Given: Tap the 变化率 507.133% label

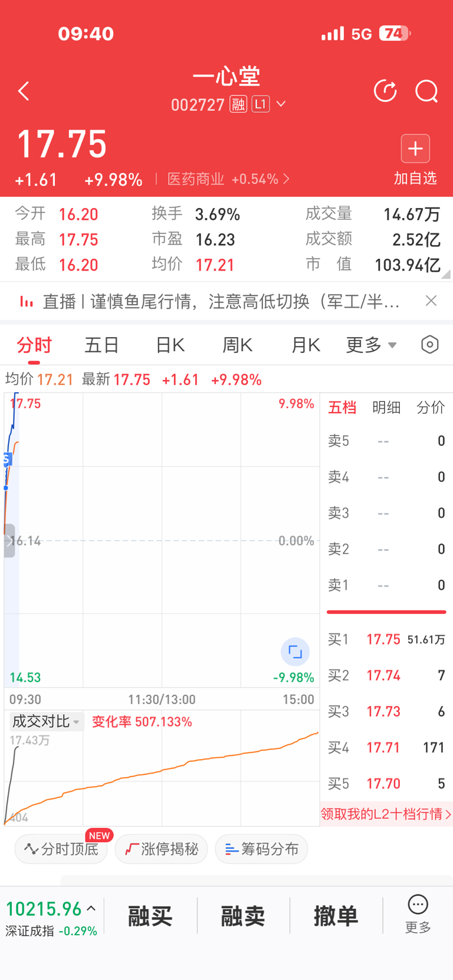Looking at the screenshot, I should coord(142,722).
